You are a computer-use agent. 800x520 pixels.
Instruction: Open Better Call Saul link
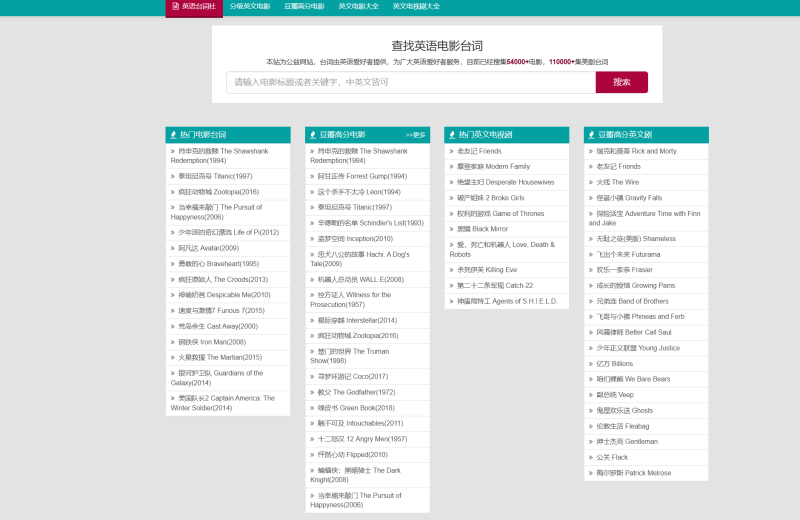[x=634, y=333]
